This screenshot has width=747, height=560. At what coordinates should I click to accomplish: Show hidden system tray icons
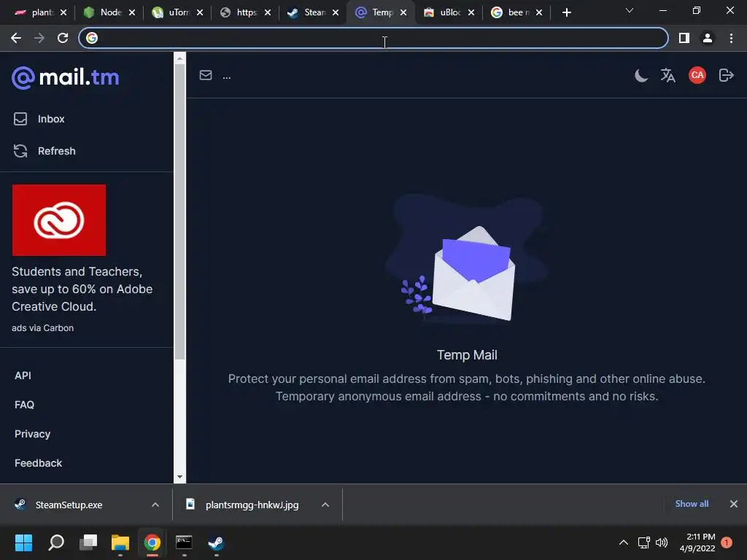pos(623,542)
